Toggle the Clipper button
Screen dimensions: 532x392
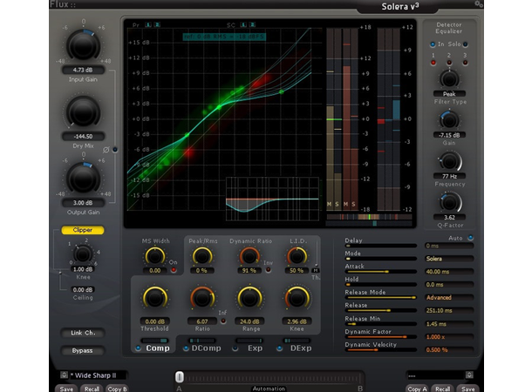(83, 230)
